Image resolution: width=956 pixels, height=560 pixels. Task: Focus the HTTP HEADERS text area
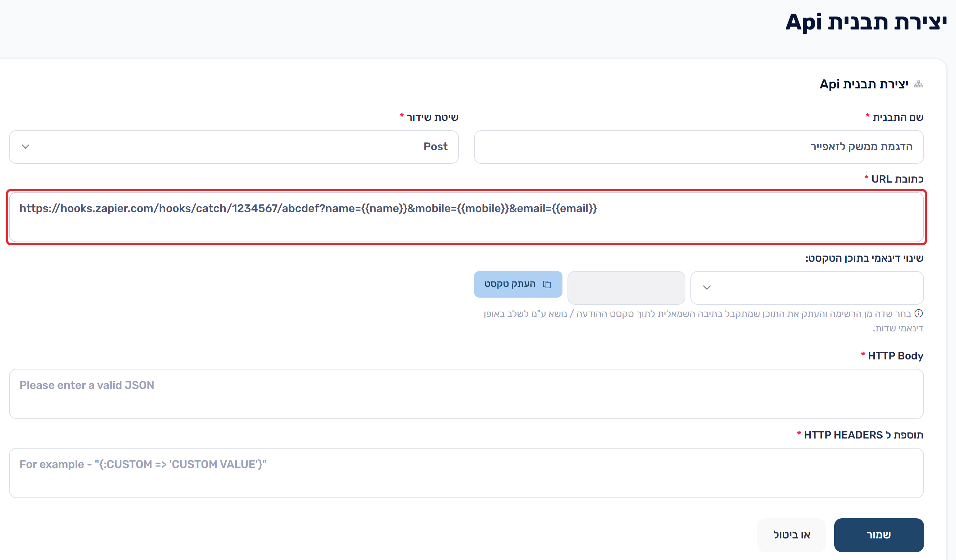(x=466, y=473)
